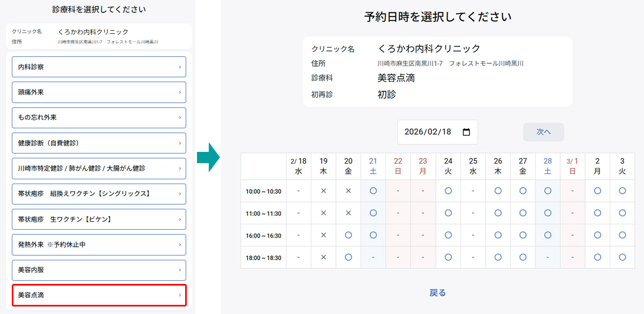This screenshot has width=644, height=314.
Task: Click the 戻る link below the schedule
Action: [x=437, y=293]
